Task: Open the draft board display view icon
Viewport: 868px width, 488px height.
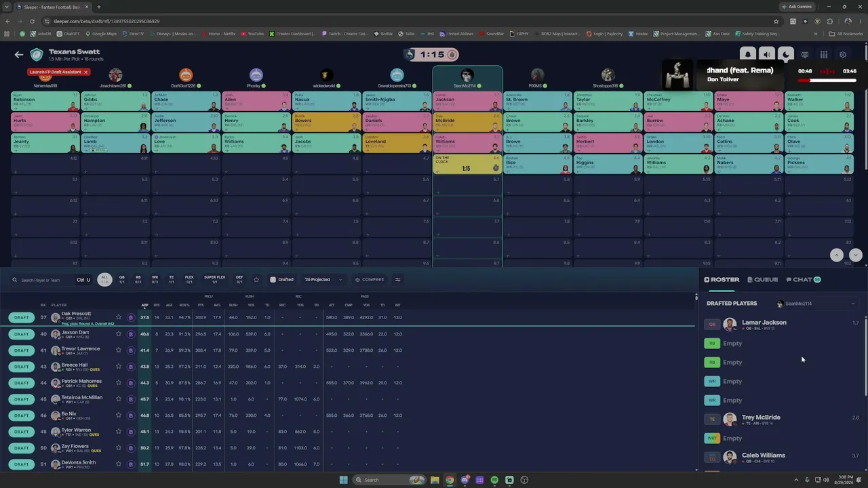Action: click(x=805, y=55)
